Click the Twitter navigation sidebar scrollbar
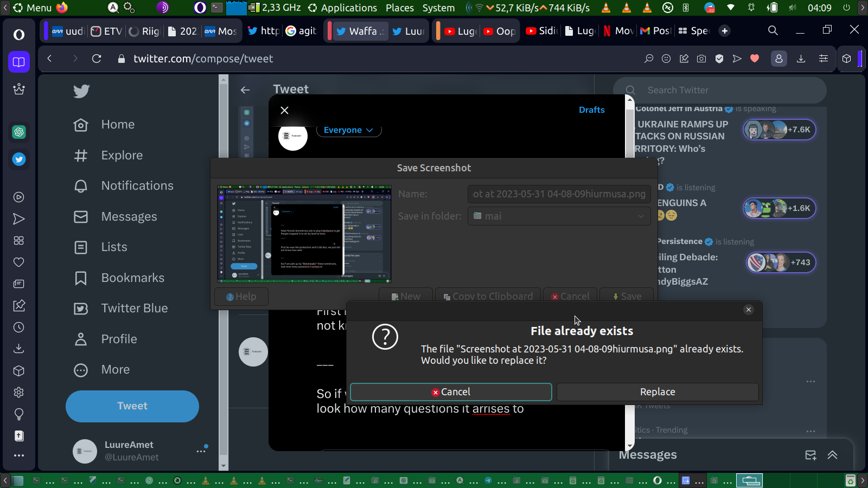Screen dimensions: 868x488 click(x=224, y=271)
